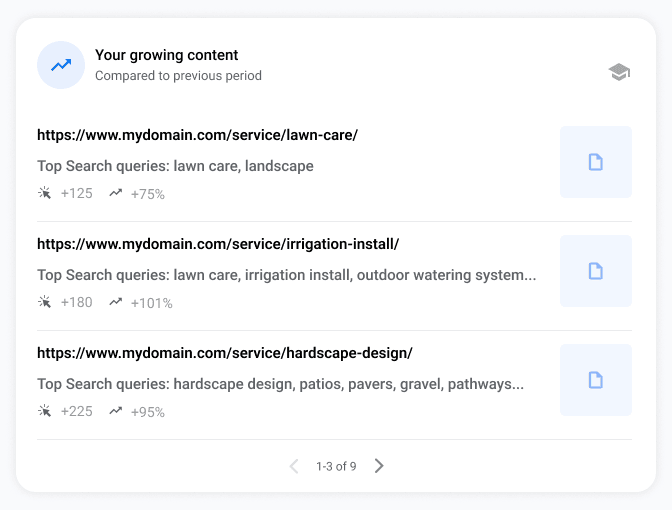The width and height of the screenshot is (672, 510).
Task: Click the trend icon beside +75%
Action: coord(116,193)
